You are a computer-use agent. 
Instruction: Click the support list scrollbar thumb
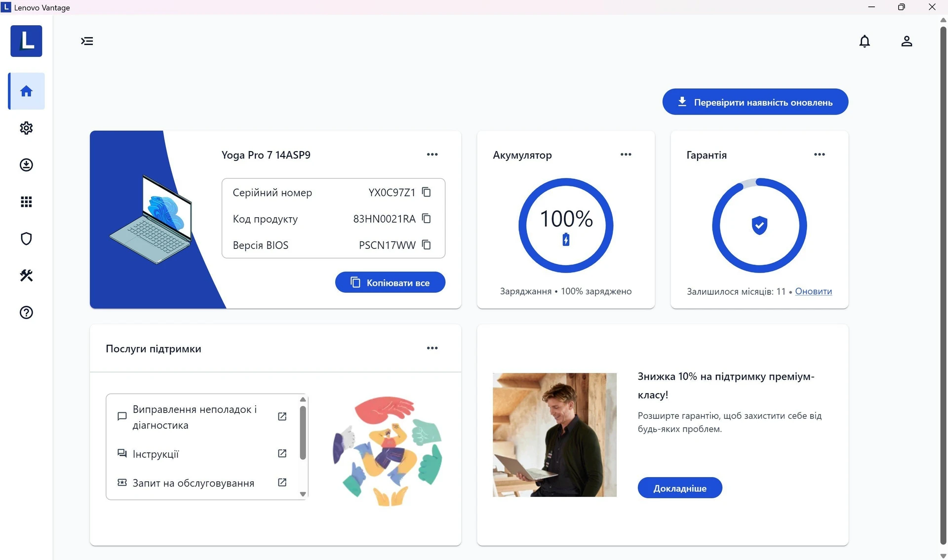click(303, 433)
